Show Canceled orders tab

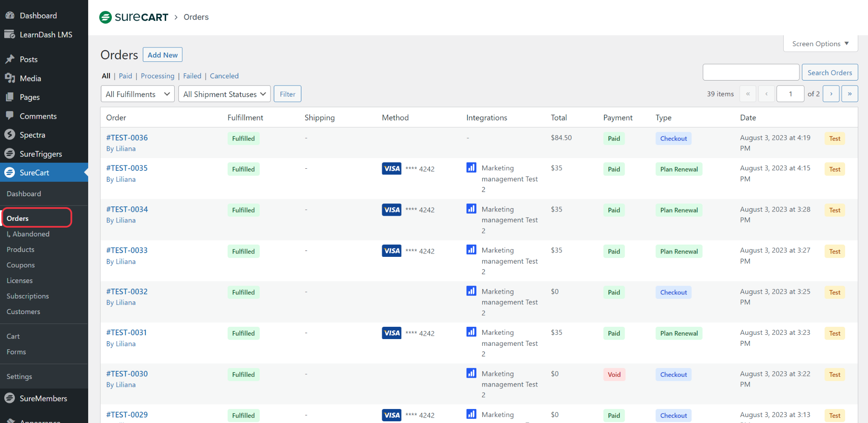coord(224,76)
